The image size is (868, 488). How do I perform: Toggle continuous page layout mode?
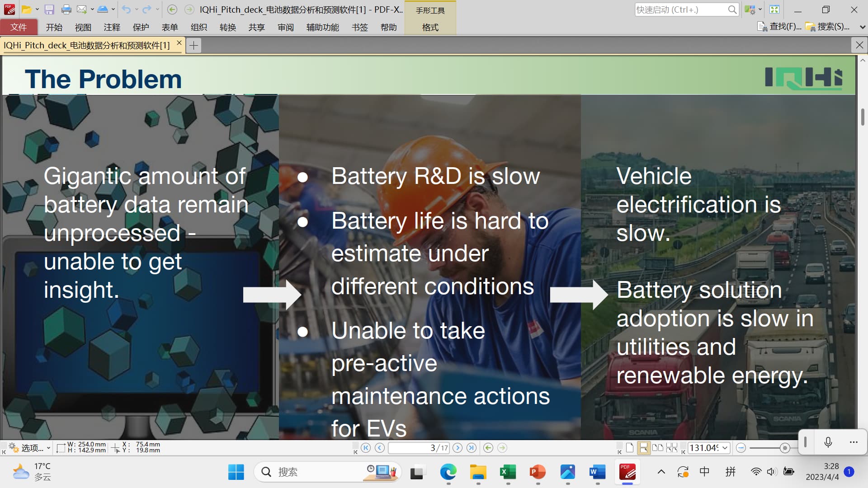coord(643,448)
